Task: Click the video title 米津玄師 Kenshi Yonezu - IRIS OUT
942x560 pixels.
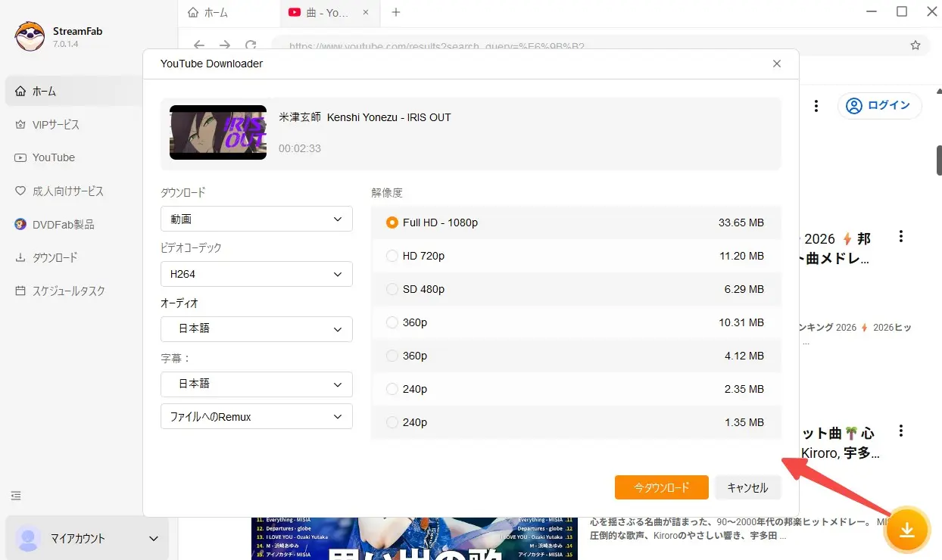Action: (x=365, y=117)
